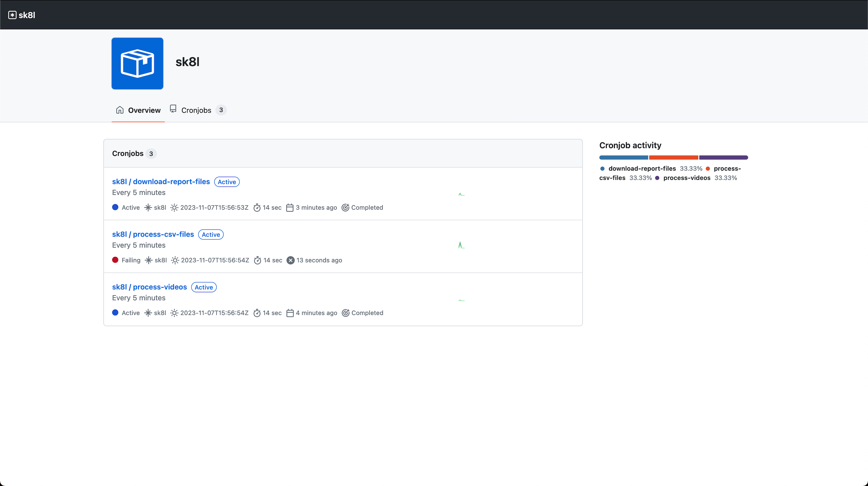Click Active badge next to process-videos
The height and width of the screenshot is (486, 868).
click(x=204, y=287)
